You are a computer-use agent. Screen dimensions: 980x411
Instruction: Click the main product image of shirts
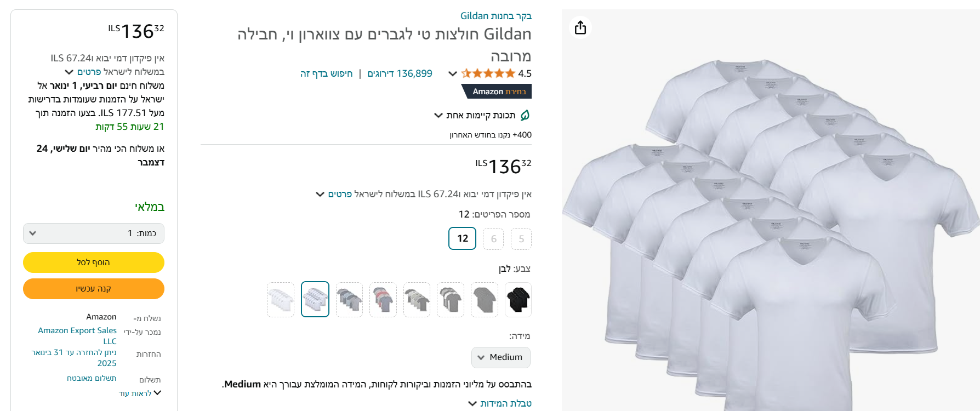(771, 230)
